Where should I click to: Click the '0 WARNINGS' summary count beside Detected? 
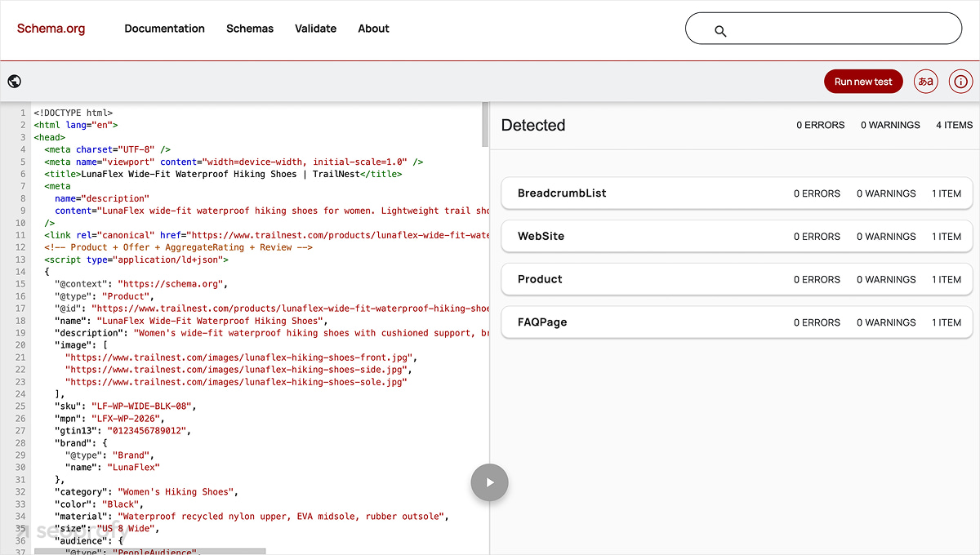tap(890, 125)
